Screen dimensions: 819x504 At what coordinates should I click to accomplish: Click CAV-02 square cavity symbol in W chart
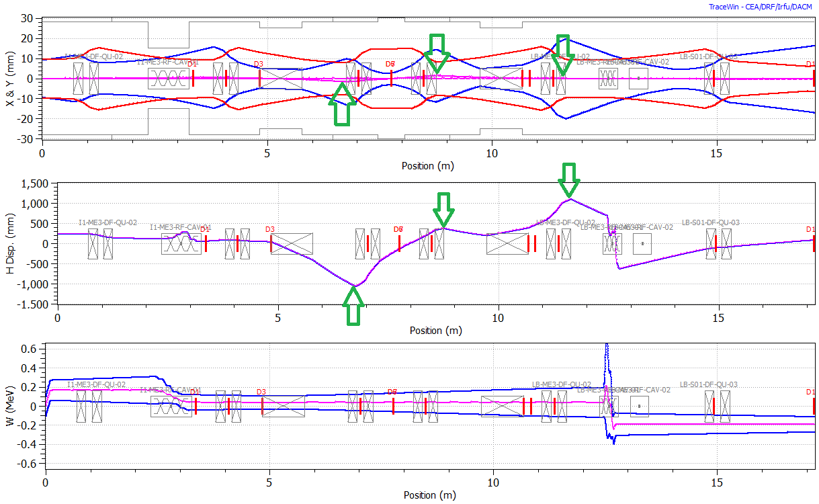click(x=639, y=406)
